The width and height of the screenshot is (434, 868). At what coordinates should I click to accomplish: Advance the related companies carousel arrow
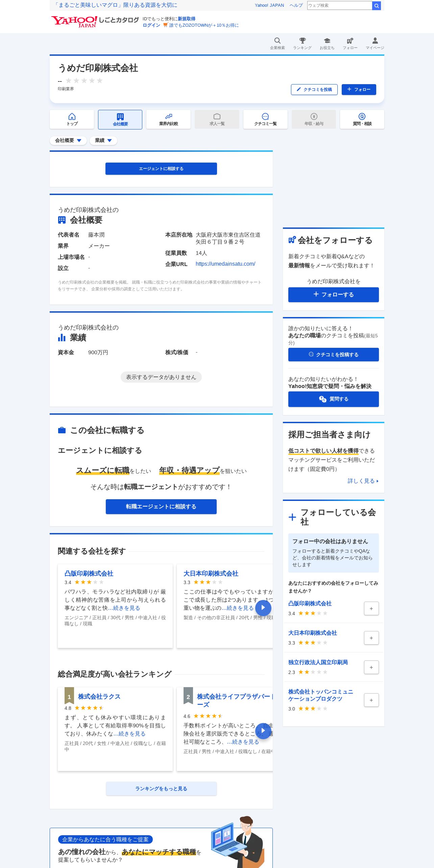[x=263, y=608]
